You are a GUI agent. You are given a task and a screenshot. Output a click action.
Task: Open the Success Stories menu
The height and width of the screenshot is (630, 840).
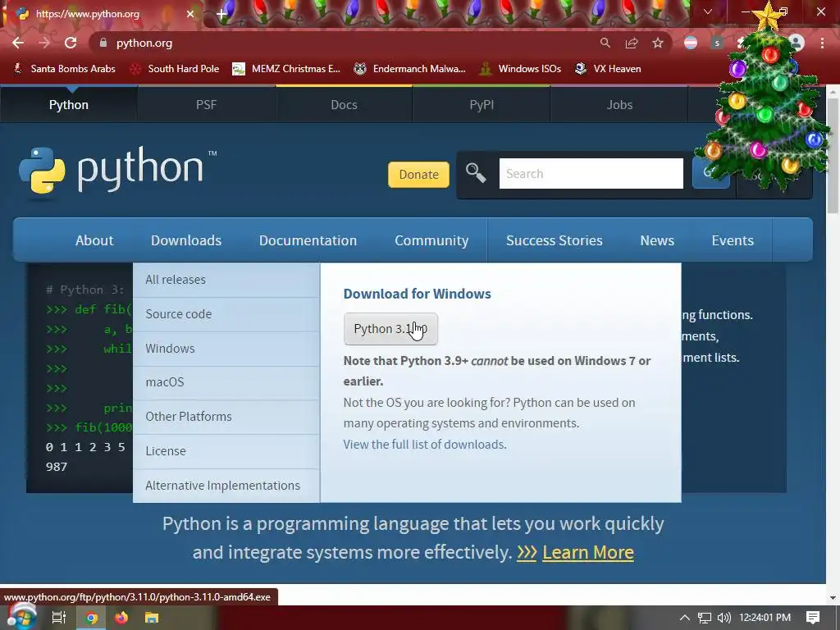point(555,240)
